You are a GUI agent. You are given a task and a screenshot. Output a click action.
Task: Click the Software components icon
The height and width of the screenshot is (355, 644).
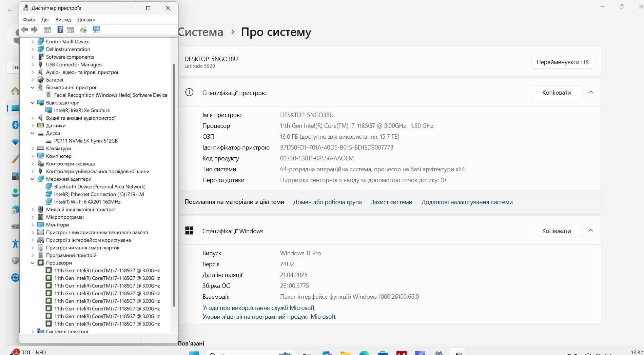click(41, 57)
